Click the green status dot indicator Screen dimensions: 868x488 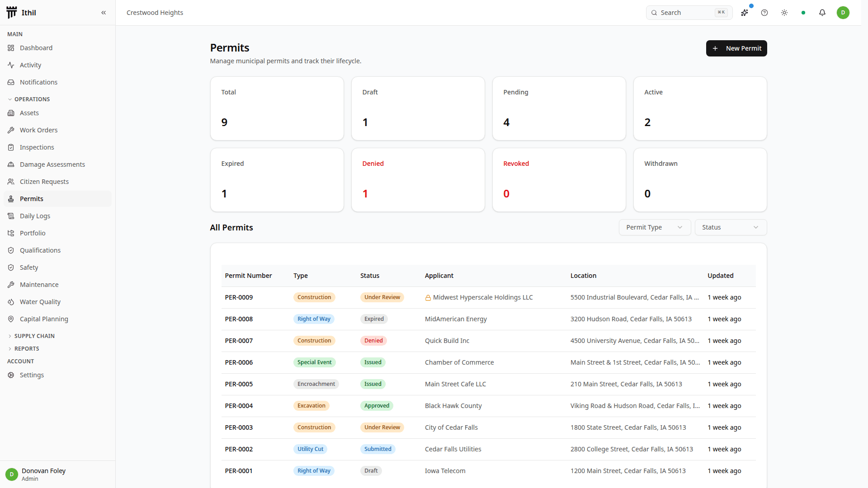(x=803, y=13)
